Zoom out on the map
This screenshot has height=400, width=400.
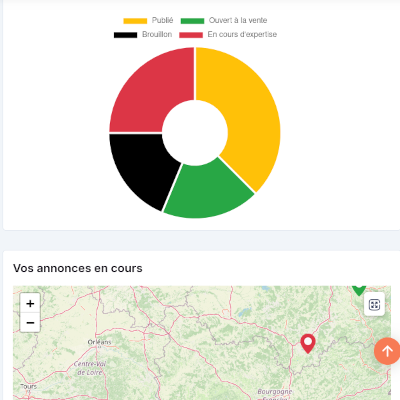pyautogui.click(x=30, y=322)
